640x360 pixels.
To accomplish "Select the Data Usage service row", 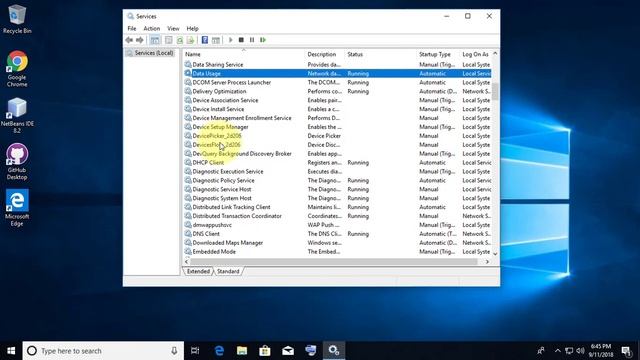I will click(337, 73).
